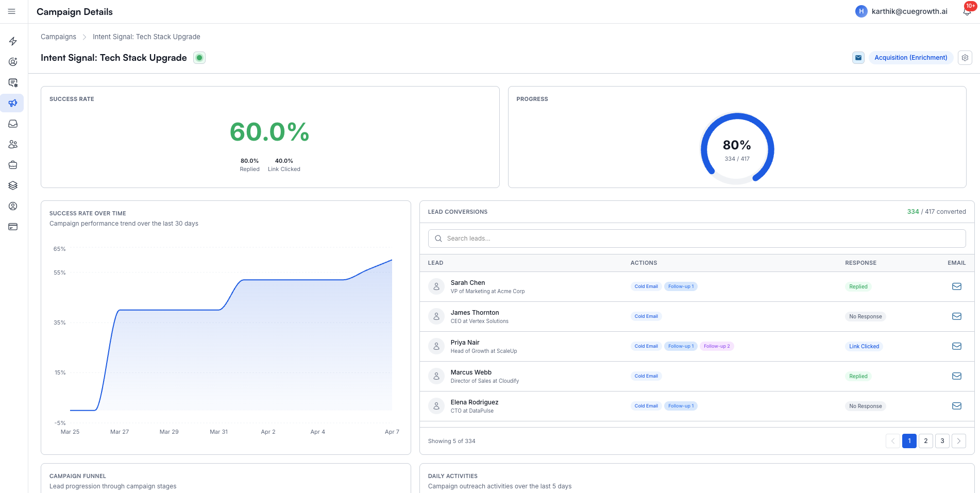Select page 2 of lead conversions
Screen dimensions: 980x493
pyautogui.click(x=925, y=441)
